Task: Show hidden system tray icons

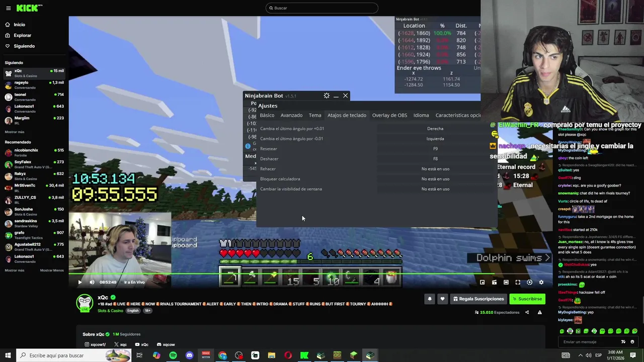Action: (581, 355)
